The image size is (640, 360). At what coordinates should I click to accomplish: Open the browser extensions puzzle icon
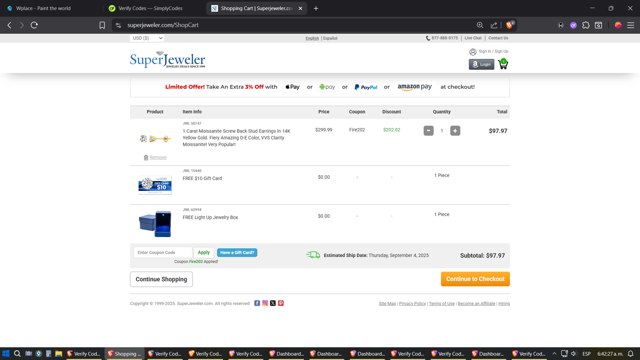coord(586,25)
